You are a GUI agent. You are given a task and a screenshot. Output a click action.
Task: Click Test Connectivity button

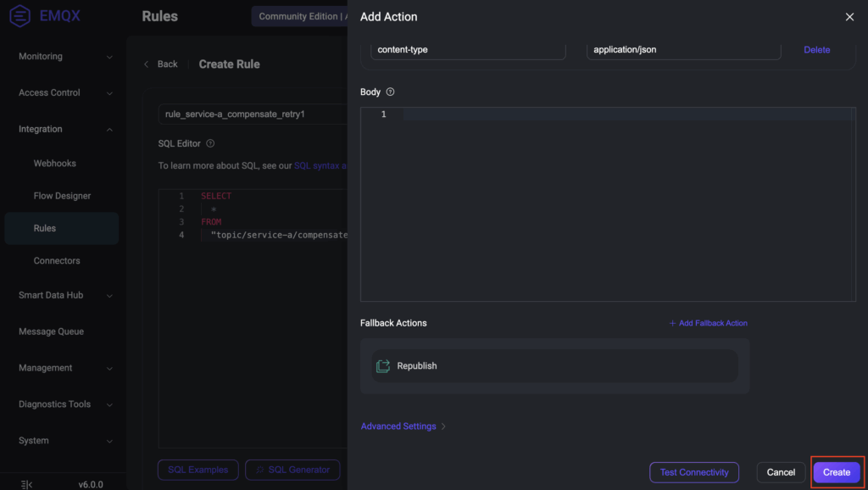694,472
